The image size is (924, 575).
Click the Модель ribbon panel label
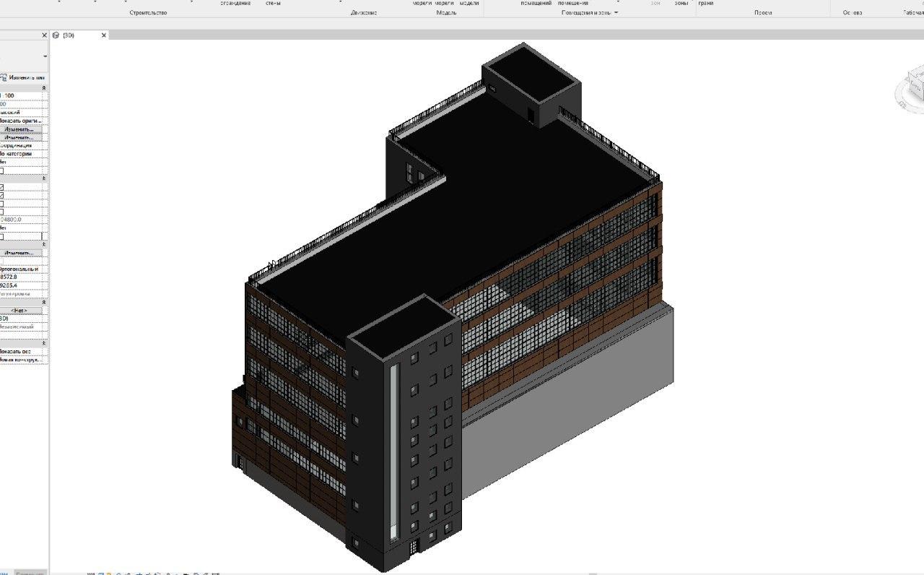pyautogui.click(x=446, y=13)
